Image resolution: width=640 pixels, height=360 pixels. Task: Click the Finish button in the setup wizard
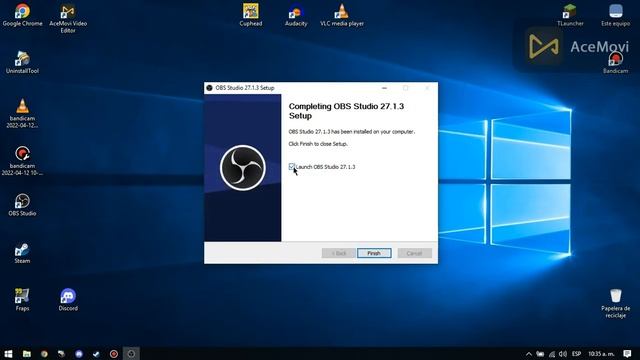coord(374,253)
